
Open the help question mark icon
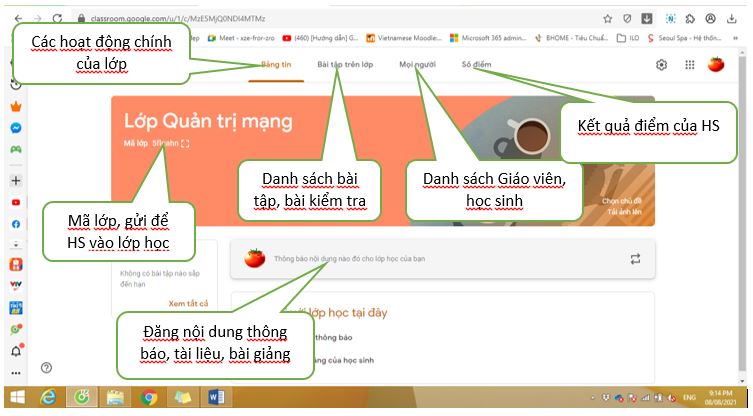[x=46, y=367]
